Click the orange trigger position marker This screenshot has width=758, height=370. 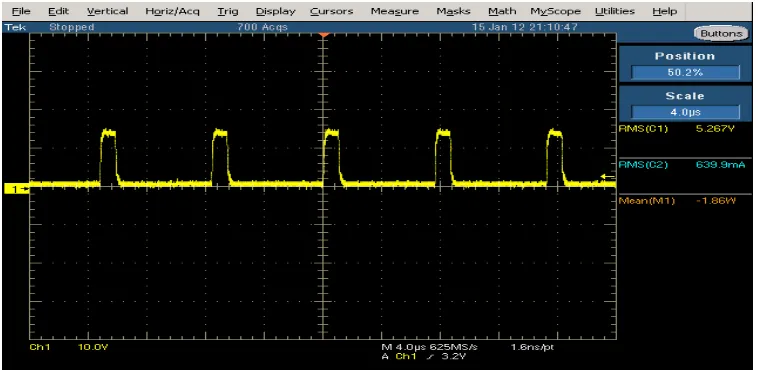(324, 35)
